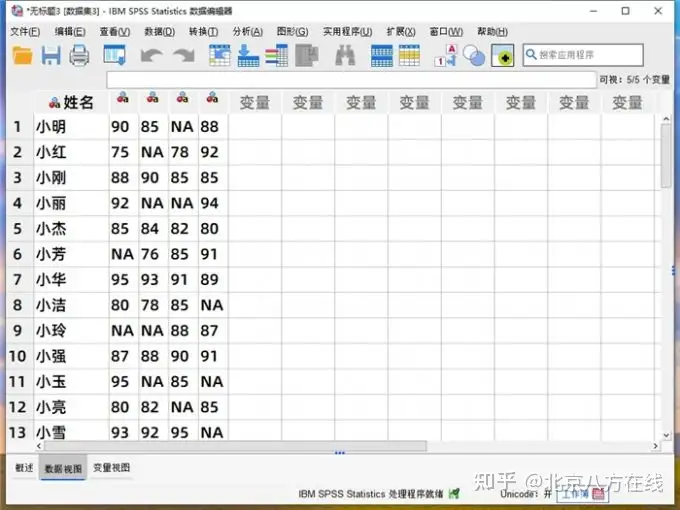Click the horizontal scrollbar right arrow
This screenshot has width=680, height=510.
tap(655, 446)
